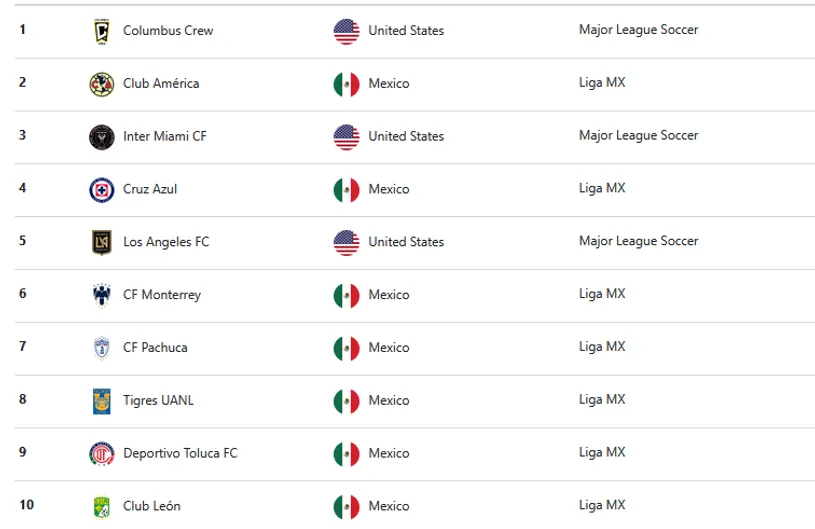815x529 pixels.
Task: Click the CF Pachuca club crest
Action: coord(102,348)
